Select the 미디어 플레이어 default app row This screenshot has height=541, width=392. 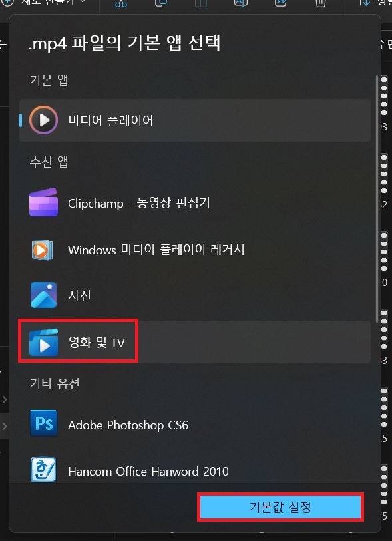(x=195, y=120)
